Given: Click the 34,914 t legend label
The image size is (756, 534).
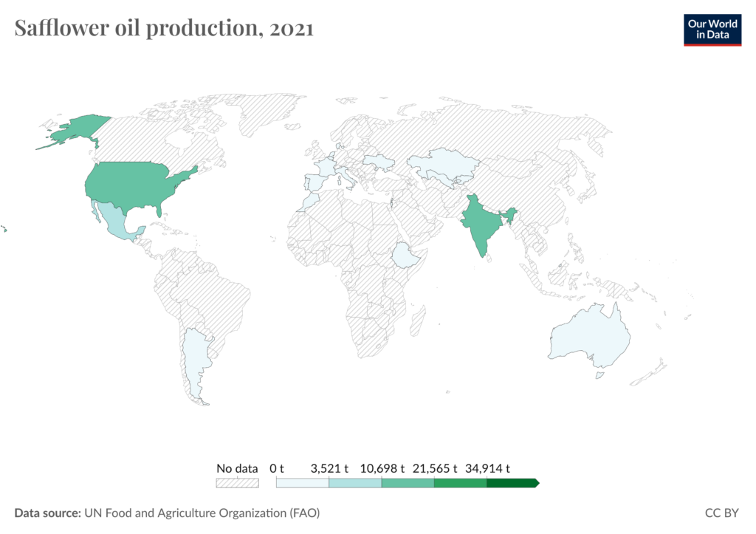Looking at the screenshot, I should (487, 468).
